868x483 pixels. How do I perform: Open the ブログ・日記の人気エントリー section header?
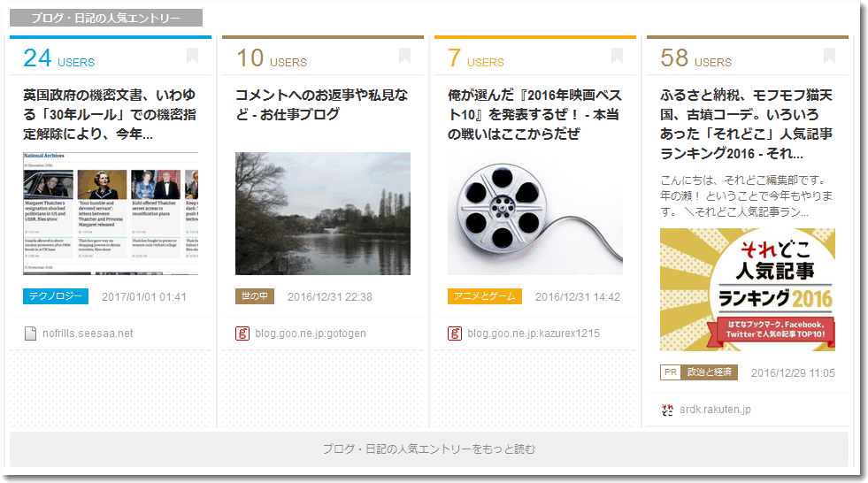(x=105, y=18)
